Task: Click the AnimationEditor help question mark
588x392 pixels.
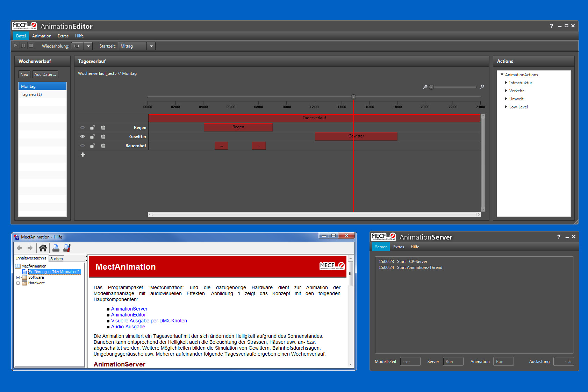Action: click(x=551, y=26)
